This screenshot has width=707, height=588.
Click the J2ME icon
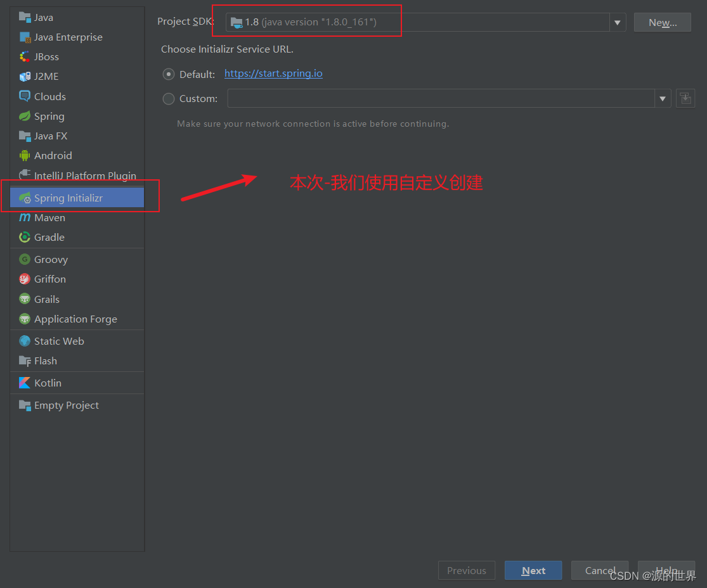pos(25,77)
